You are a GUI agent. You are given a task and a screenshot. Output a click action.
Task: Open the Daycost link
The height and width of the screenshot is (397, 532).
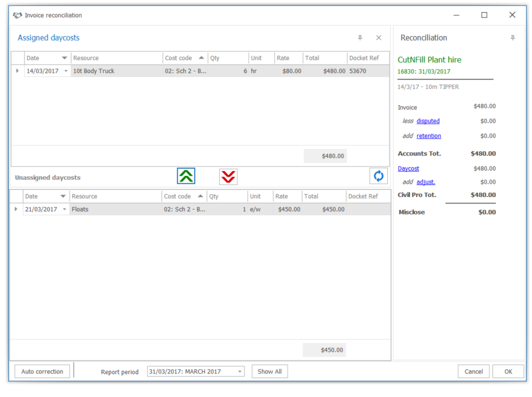(x=408, y=169)
